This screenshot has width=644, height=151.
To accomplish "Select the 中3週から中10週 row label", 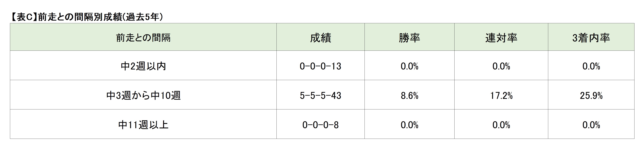I will pyautogui.click(x=143, y=96).
